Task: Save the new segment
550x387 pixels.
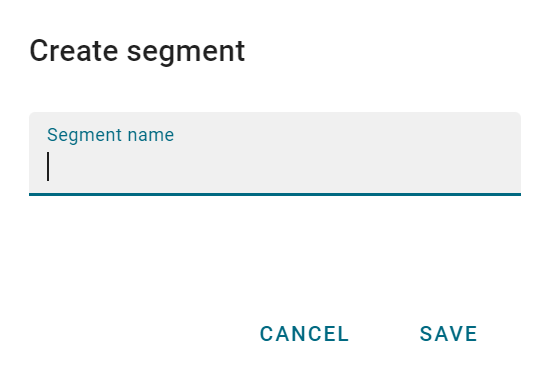Action: [448, 334]
